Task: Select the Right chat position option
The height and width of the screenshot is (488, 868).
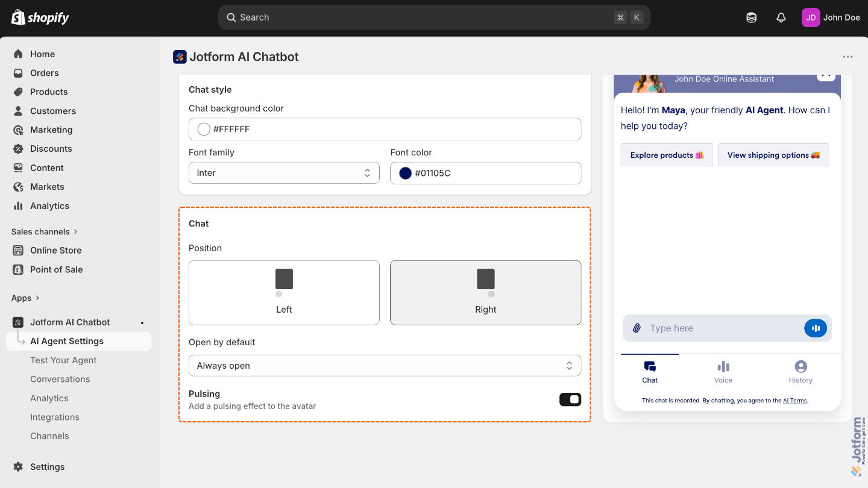Action: (x=485, y=292)
